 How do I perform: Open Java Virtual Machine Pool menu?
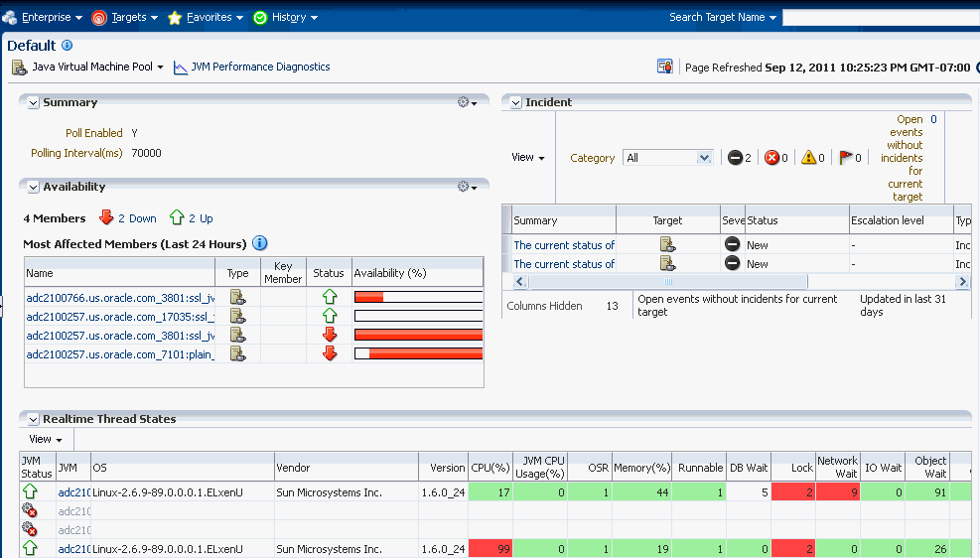[x=97, y=67]
